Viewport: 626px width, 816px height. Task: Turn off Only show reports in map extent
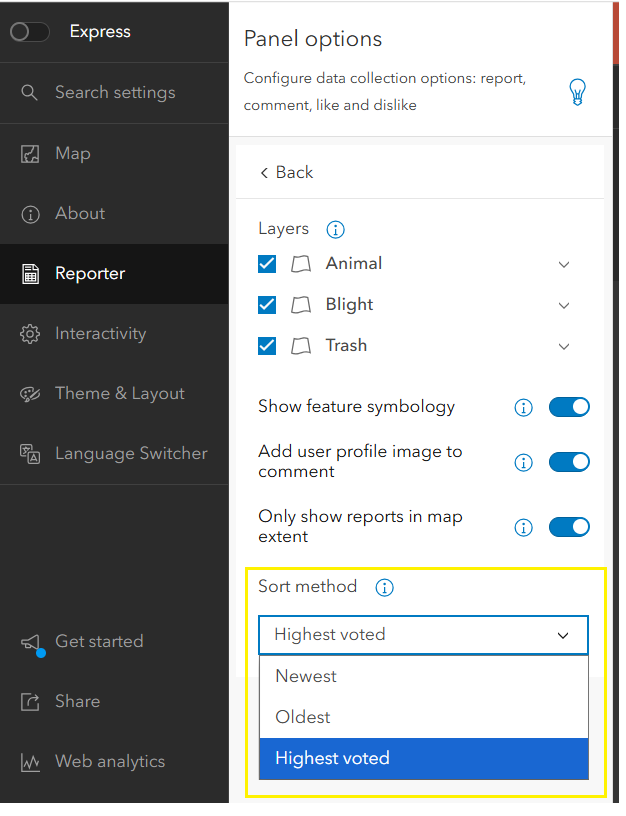pos(569,527)
